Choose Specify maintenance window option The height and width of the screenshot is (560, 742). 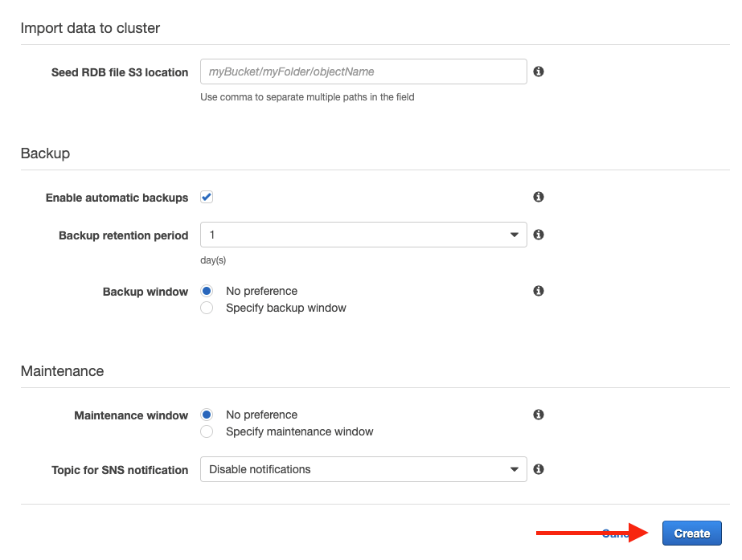[207, 431]
